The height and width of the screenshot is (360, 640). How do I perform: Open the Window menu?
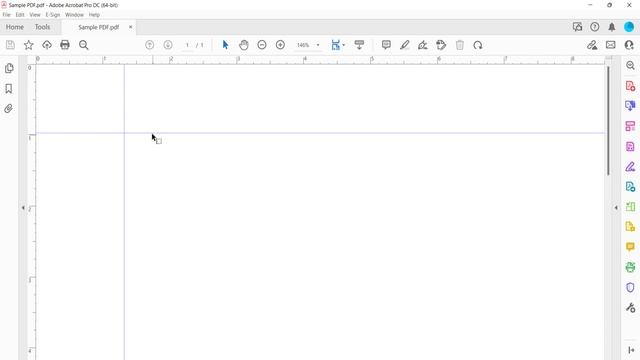tap(74, 15)
